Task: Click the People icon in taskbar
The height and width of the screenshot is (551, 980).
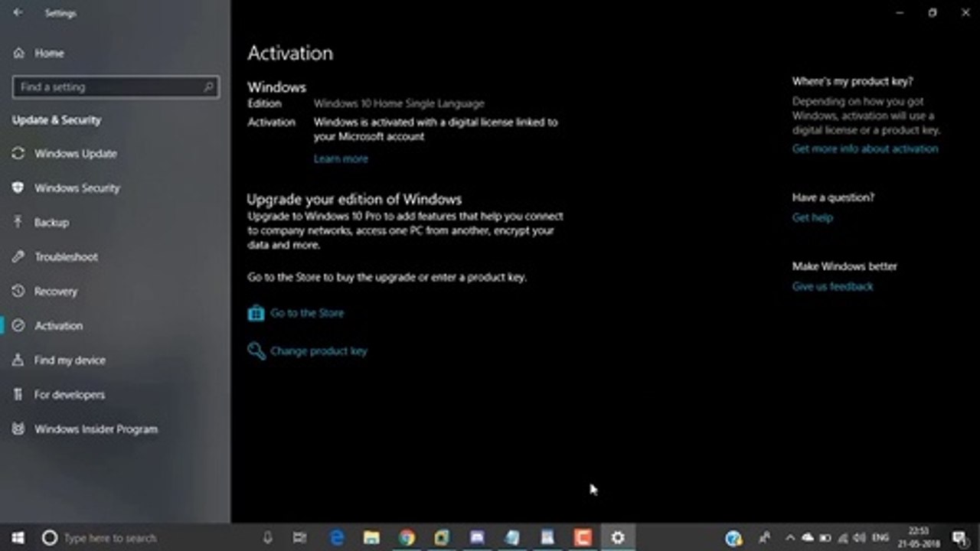Action: 764,538
